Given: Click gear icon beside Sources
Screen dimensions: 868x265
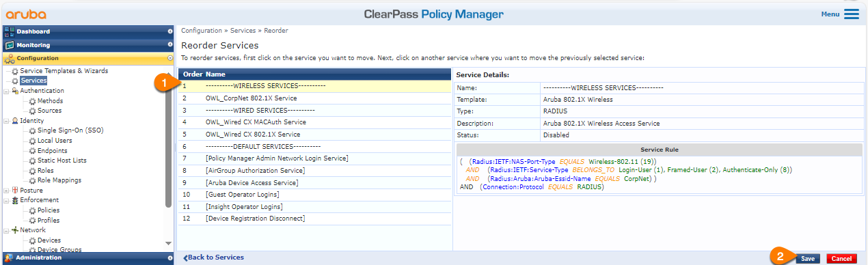Looking at the screenshot, I should (x=32, y=111).
